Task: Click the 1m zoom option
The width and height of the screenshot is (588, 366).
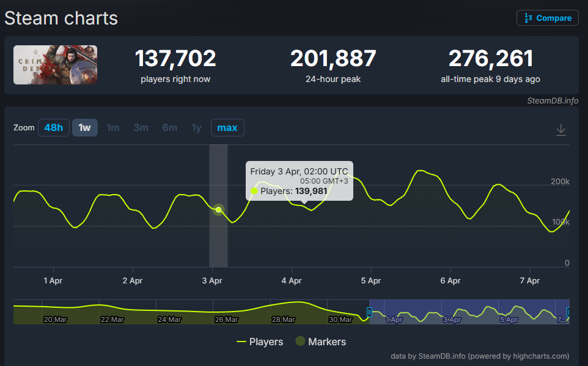Action: [x=113, y=128]
